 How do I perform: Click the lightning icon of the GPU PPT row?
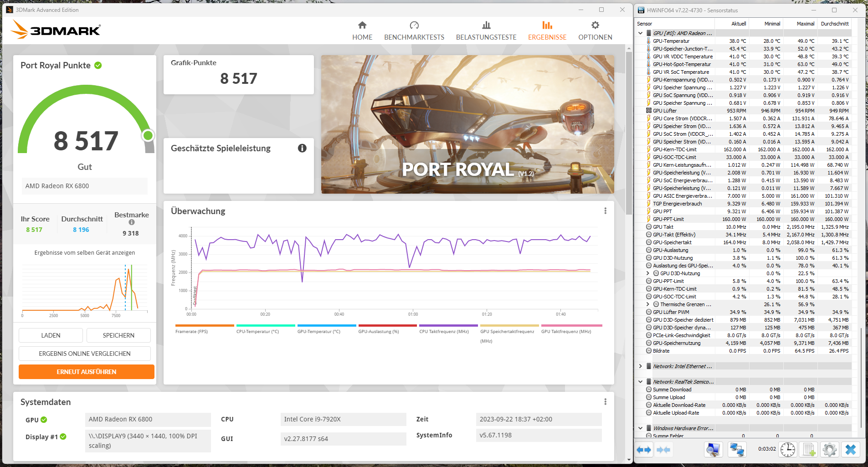[x=649, y=211]
